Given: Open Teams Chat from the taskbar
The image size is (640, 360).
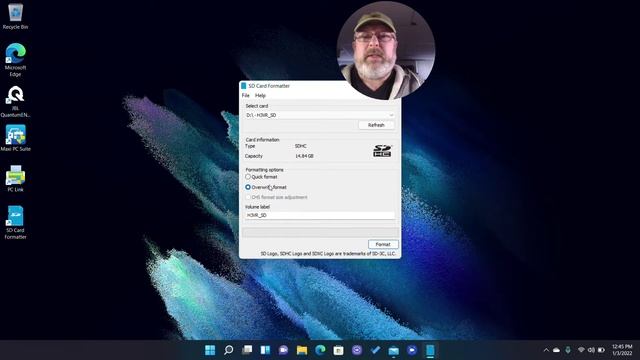Looking at the screenshot, I should pyautogui.click(x=283, y=350).
